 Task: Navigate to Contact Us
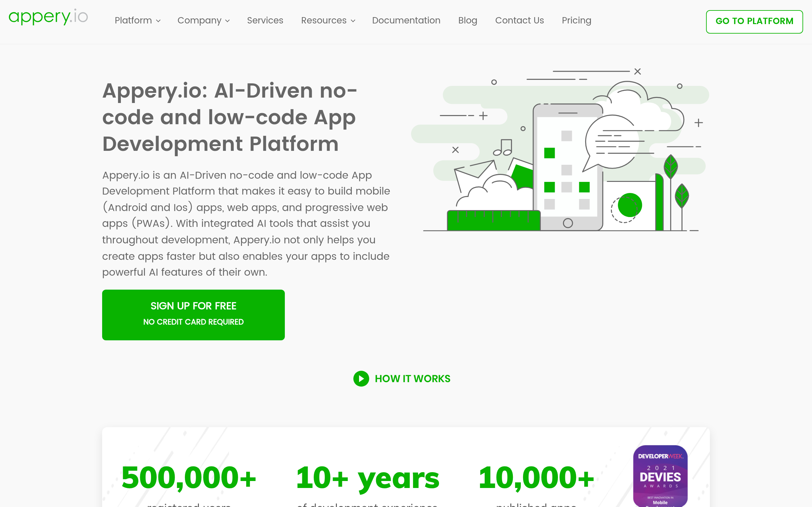click(519, 21)
